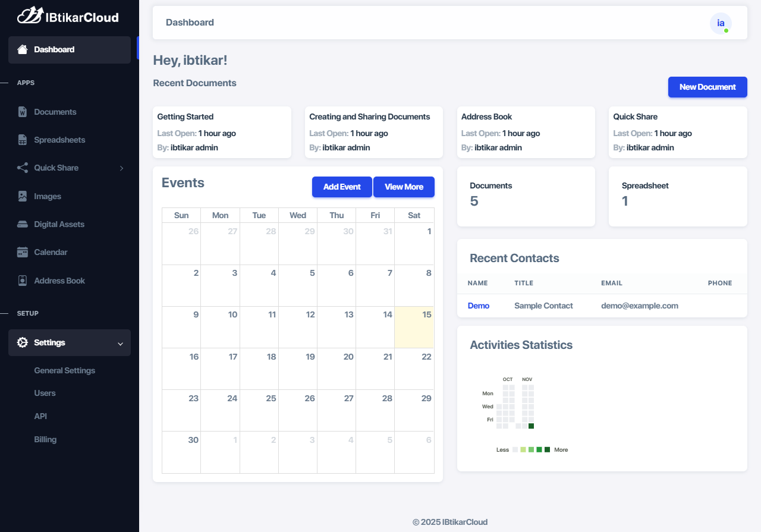761x532 pixels.
Task: Open the Images app icon
Action: coord(22,196)
